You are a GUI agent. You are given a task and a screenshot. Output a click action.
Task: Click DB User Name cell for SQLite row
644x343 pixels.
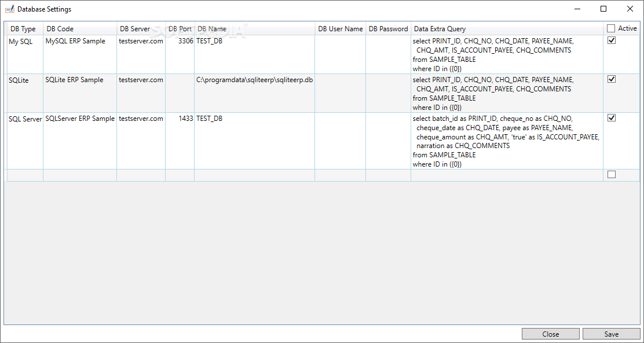tap(340, 93)
